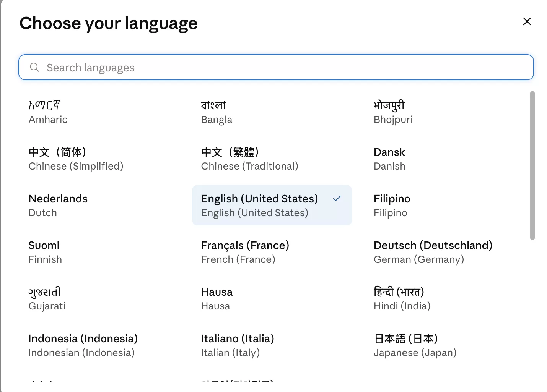The image size is (547, 392).
Task: Choose Filipino language
Action: pyautogui.click(x=444, y=205)
